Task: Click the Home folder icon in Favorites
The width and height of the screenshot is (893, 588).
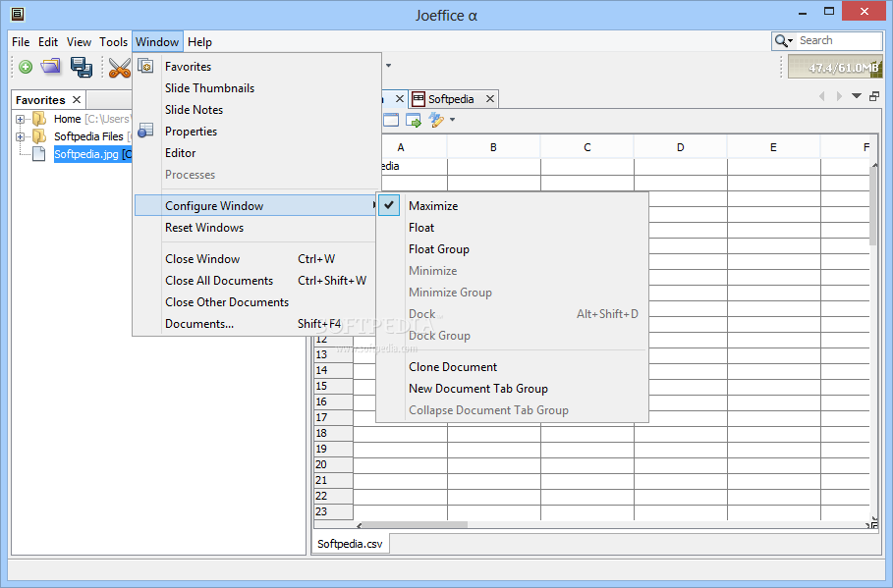Action: tap(39, 119)
